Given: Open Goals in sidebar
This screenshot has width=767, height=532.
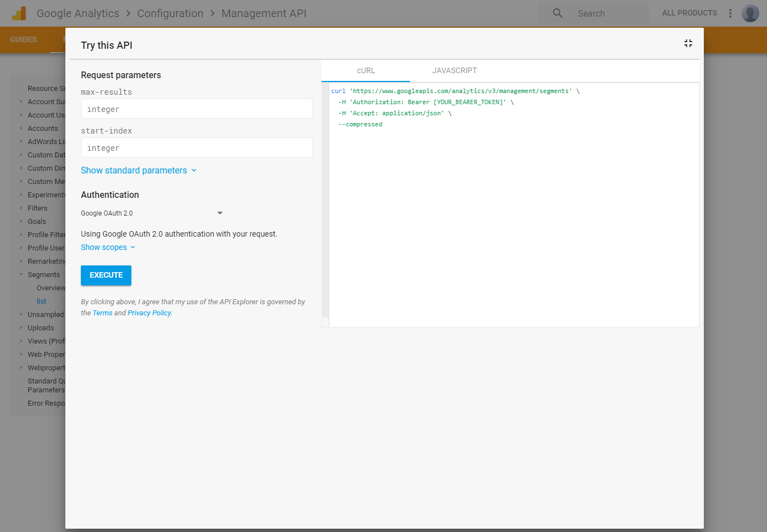Looking at the screenshot, I should pos(37,221).
